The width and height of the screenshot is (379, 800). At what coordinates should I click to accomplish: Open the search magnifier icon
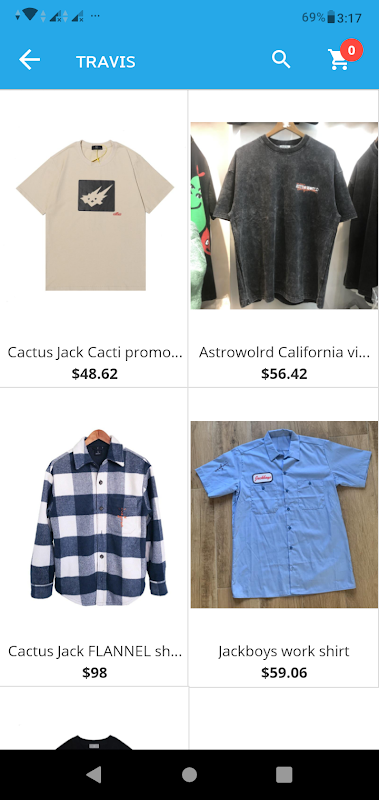click(x=281, y=60)
